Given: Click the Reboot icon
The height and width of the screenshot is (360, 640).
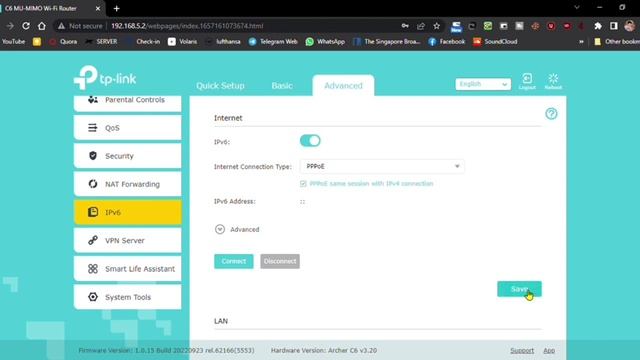Looking at the screenshot, I should pyautogui.click(x=553, y=81).
